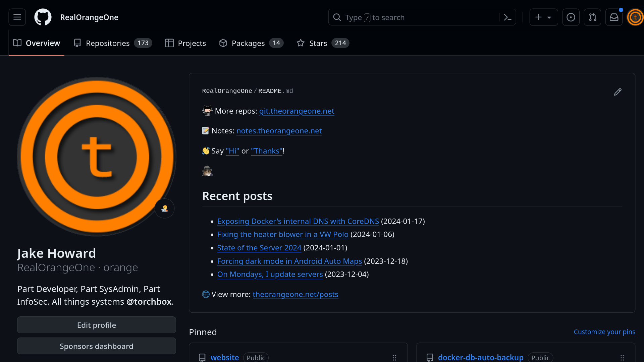Image resolution: width=644 pixels, height=362 pixels.
Task: Click the Octocat emoji before More repos
Action: pos(207,111)
